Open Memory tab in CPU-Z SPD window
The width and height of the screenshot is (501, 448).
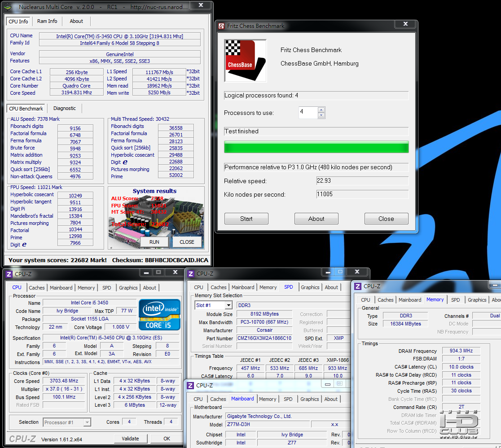click(268, 287)
